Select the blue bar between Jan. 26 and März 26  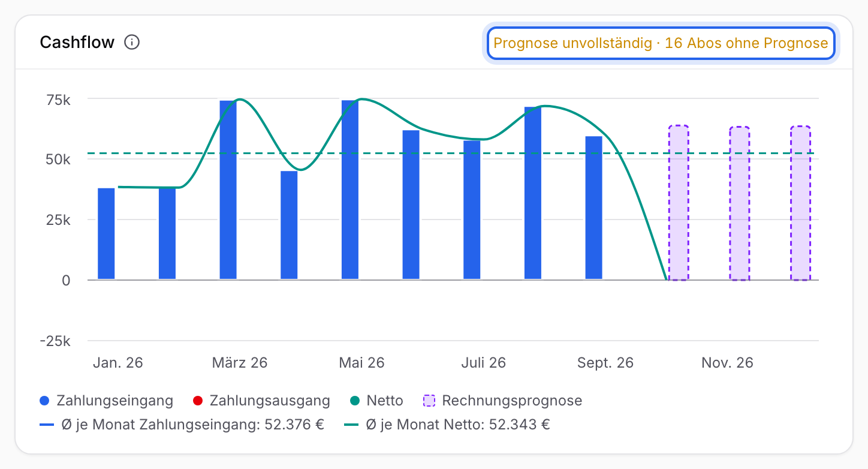(x=167, y=234)
